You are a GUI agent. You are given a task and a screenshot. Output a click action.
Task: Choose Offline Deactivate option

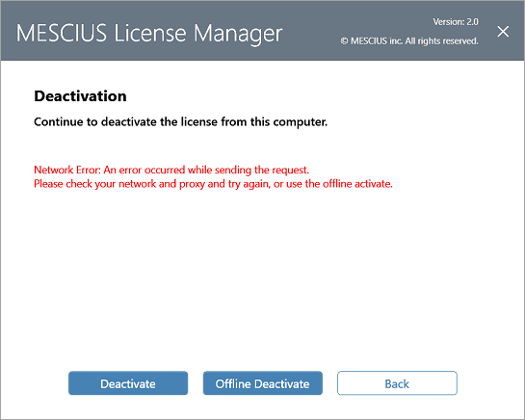[262, 383]
